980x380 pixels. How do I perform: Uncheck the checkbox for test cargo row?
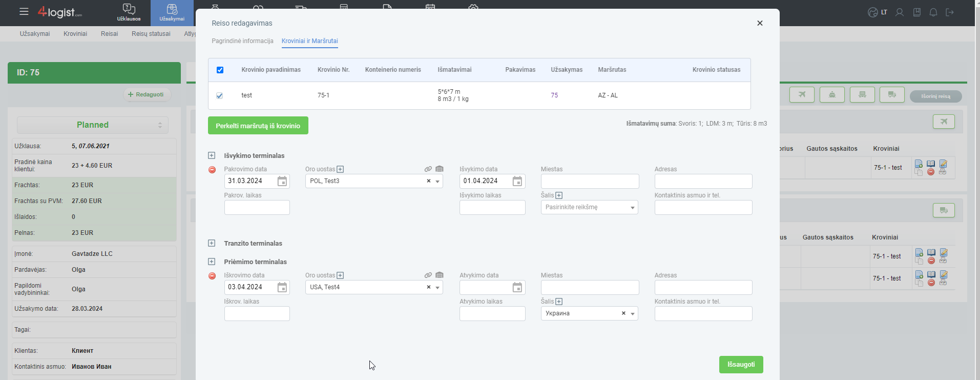pos(220,95)
